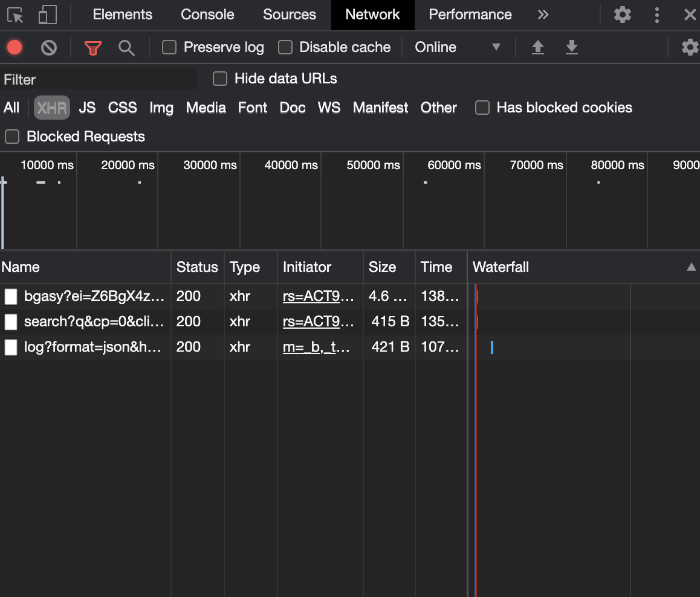
Task: Toggle the red filter funnel icon
Action: [x=93, y=48]
